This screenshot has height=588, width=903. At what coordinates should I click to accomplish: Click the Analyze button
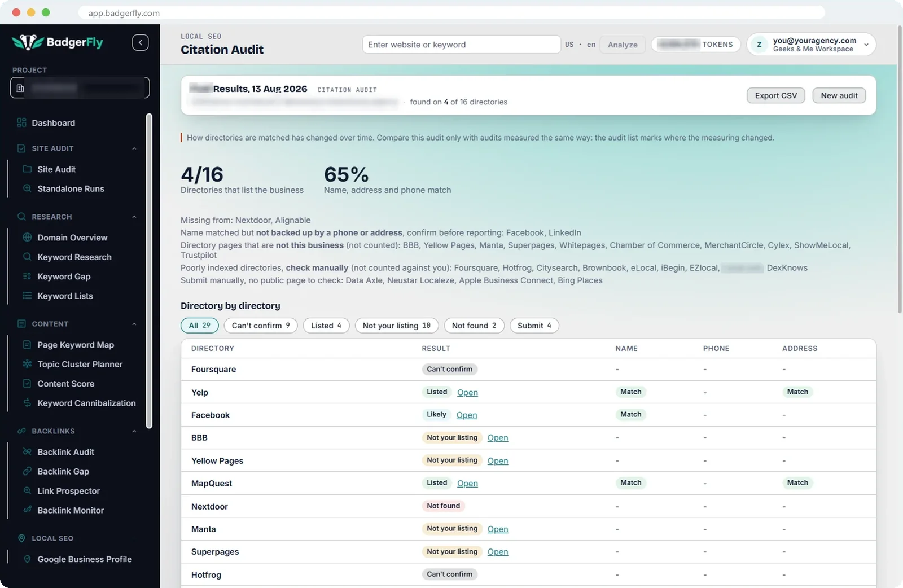pyautogui.click(x=623, y=45)
